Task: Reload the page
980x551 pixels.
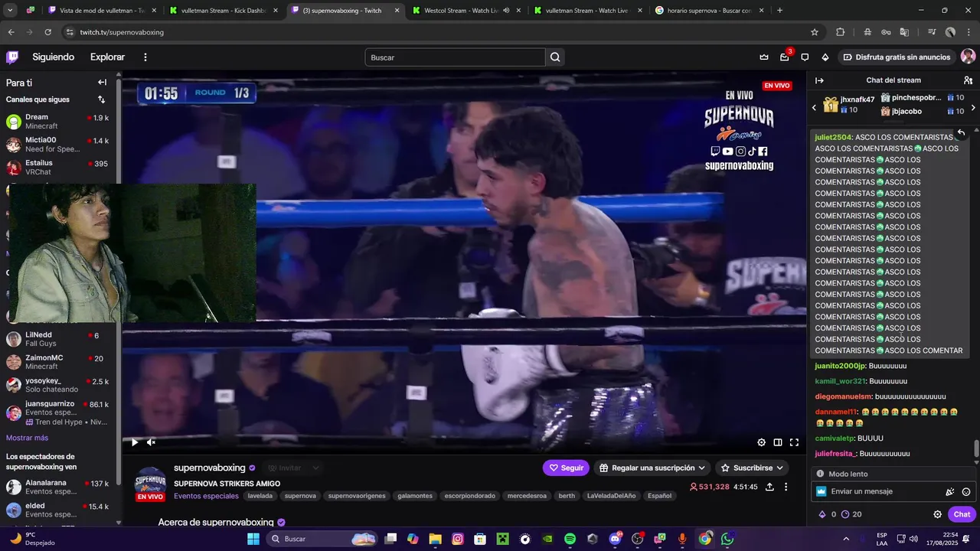Action: 47,32
